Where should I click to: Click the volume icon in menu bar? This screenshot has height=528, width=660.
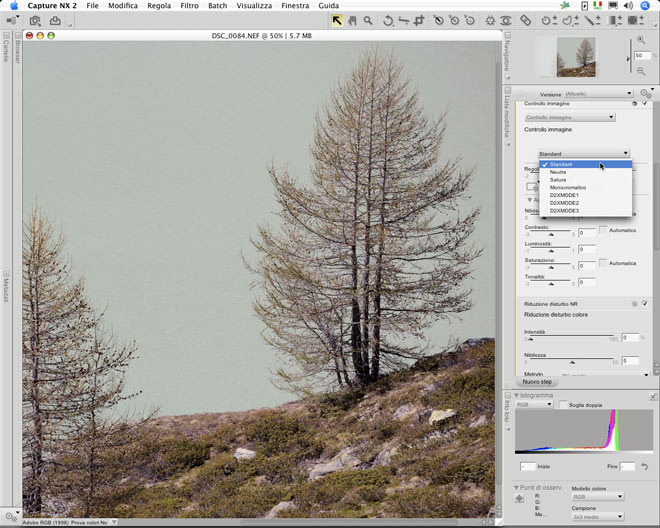click(628, 5)
